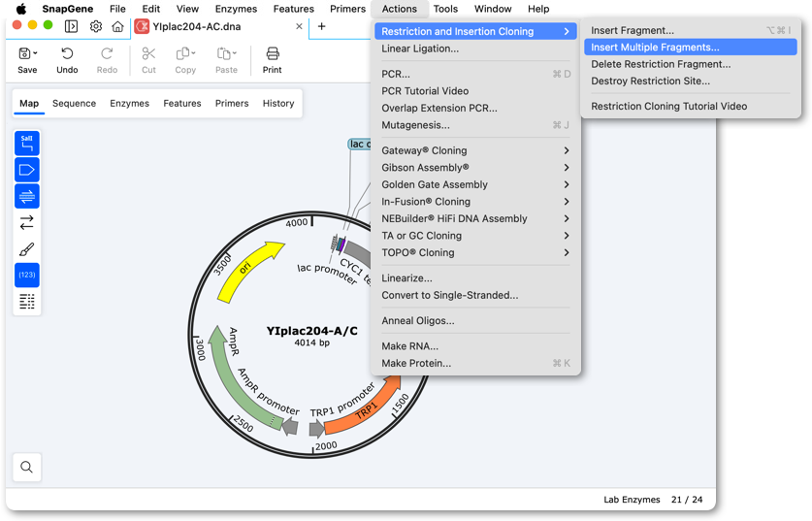The width and height of the screenshot is (812, 521).
Task: Choose Delete Restriction Fragment…
Action: point(691,64)
